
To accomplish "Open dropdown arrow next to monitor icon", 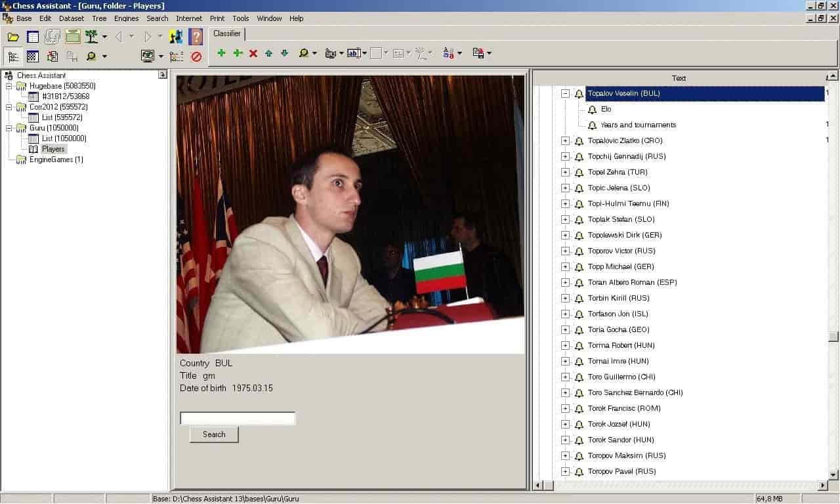I will 161,56.
